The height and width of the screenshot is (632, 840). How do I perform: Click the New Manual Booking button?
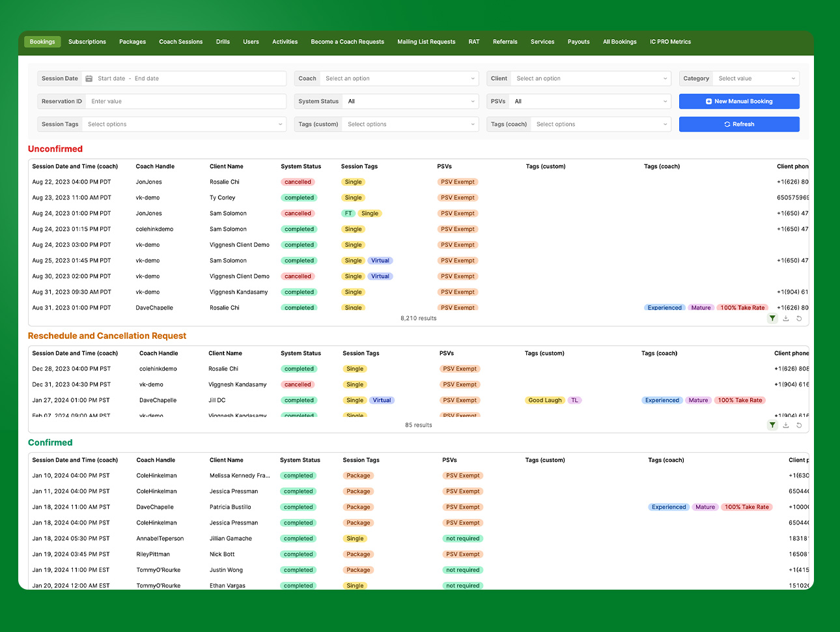pos(739,102)
